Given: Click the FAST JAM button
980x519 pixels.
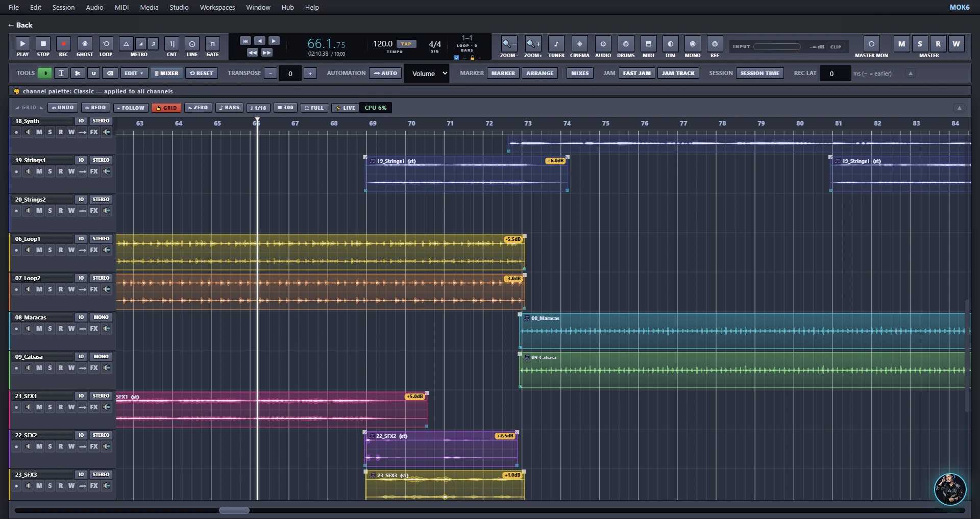Looking at the screenshot, I should coord(636,73).
